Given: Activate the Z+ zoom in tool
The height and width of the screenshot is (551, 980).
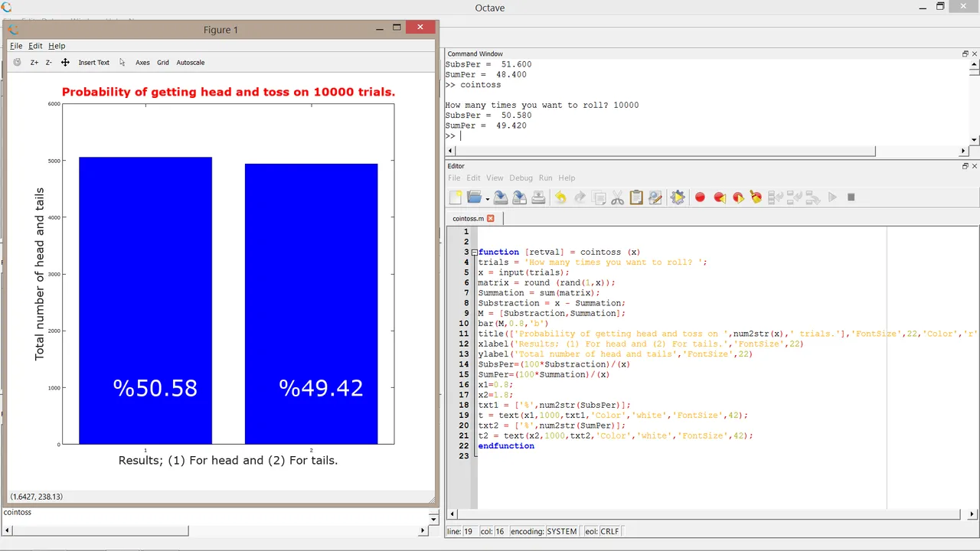Looking at the screenshot, I should (x=34, y=63).
